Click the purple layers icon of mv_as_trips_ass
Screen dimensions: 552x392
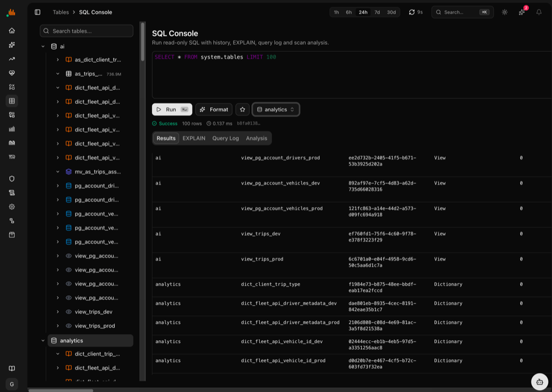68,172
